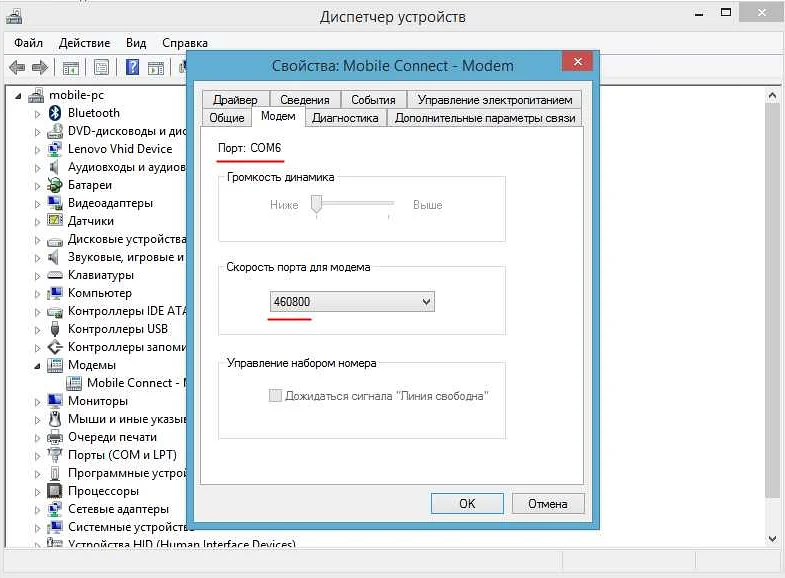Click the tree scrollbar up arrow
785x578 pixels.
772,95
